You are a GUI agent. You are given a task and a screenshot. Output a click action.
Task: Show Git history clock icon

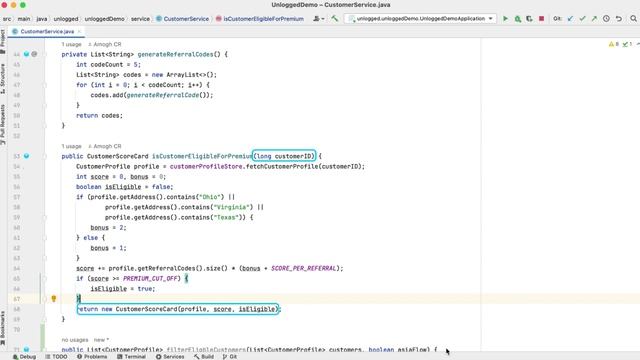point(607,19)
